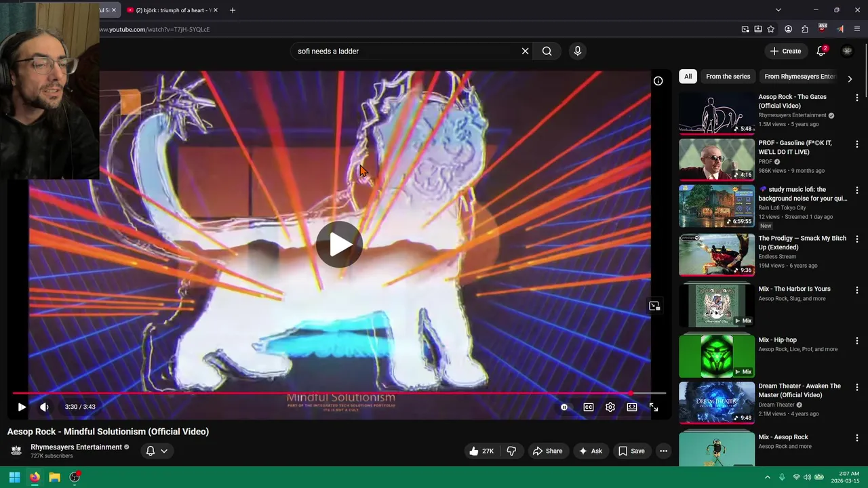This screenshot has width=868, height=488.
Task: Open options menu for 'Mix - The Harbor Is Yours'
Action: tap(857, 290)
